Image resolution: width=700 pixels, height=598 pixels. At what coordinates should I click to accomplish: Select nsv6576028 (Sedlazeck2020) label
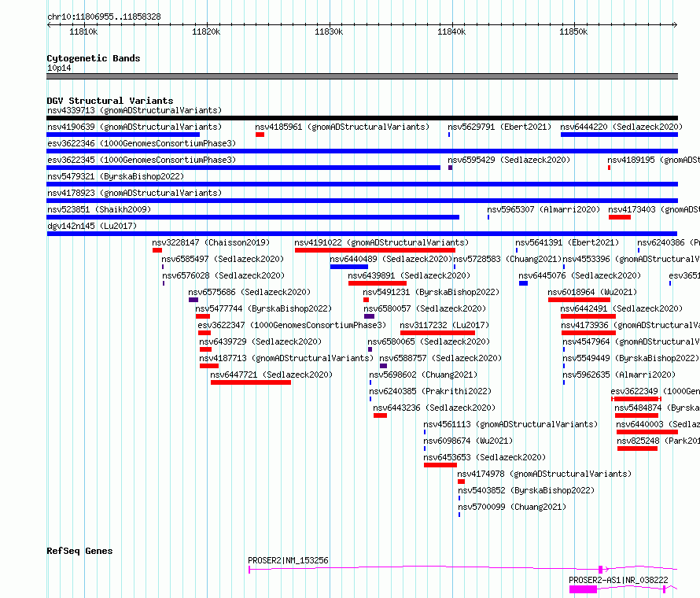pyautogui.click(x=223, y=275)
